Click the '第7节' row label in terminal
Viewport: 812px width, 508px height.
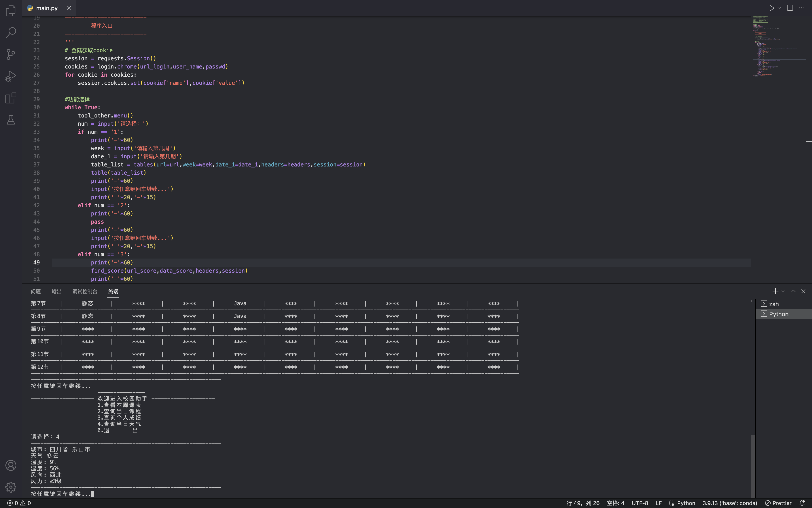38,303
